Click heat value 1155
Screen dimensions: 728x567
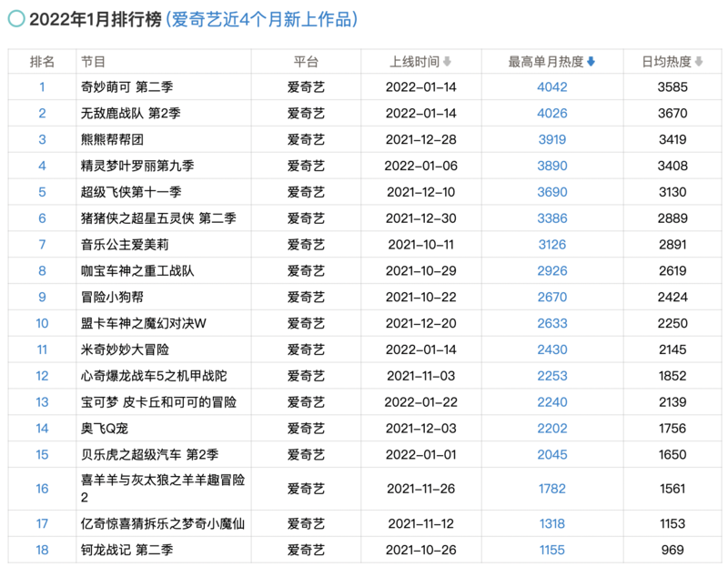(552, 550)
